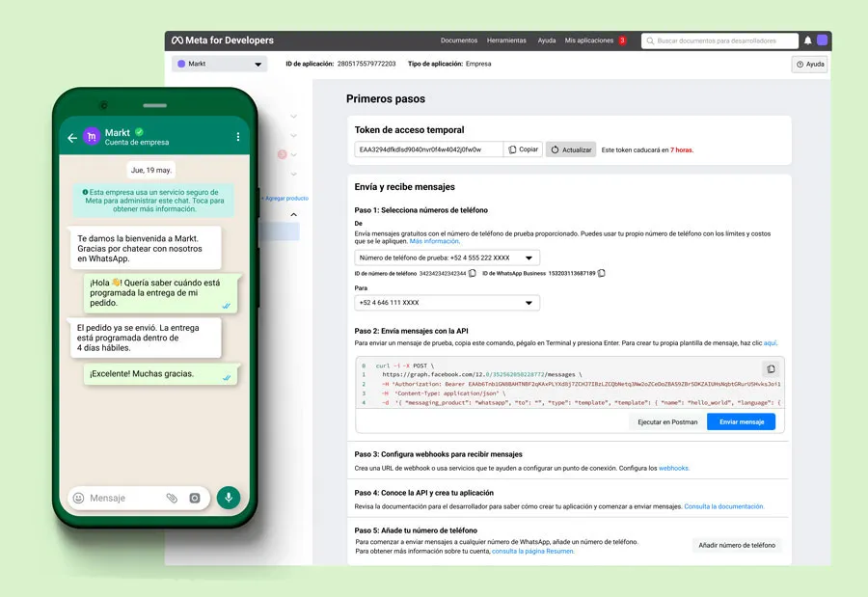This screenshot has width=868, height=597.
Task: Copy the cURL code snippet
Action: (770, 369)
